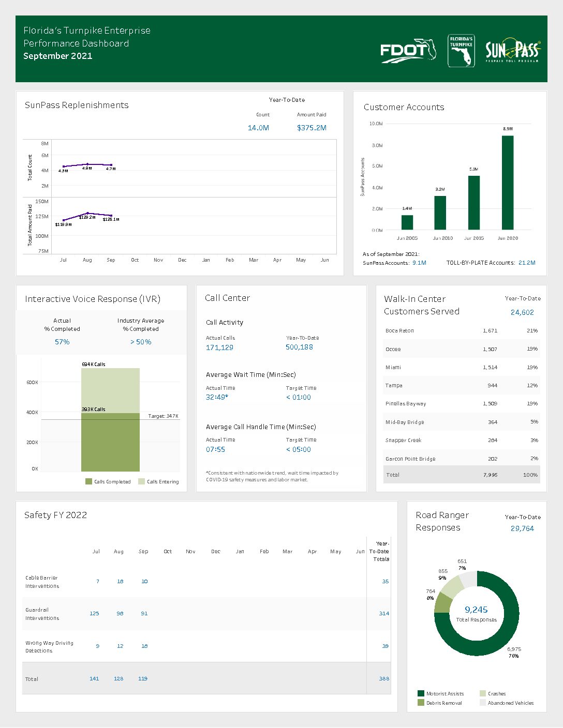Image resolution: width=563 pixels, height=728 pixels.
Task: Click the Tampa row label
Action: pyautogui.click(x=394, y=385)
